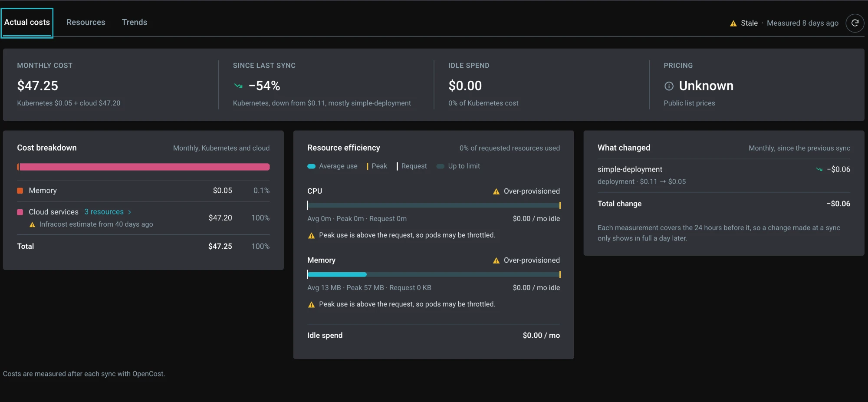Click the Memory Over-provisioned warning icon
Viewport: 868px width, 402px height.
[496, 260]
